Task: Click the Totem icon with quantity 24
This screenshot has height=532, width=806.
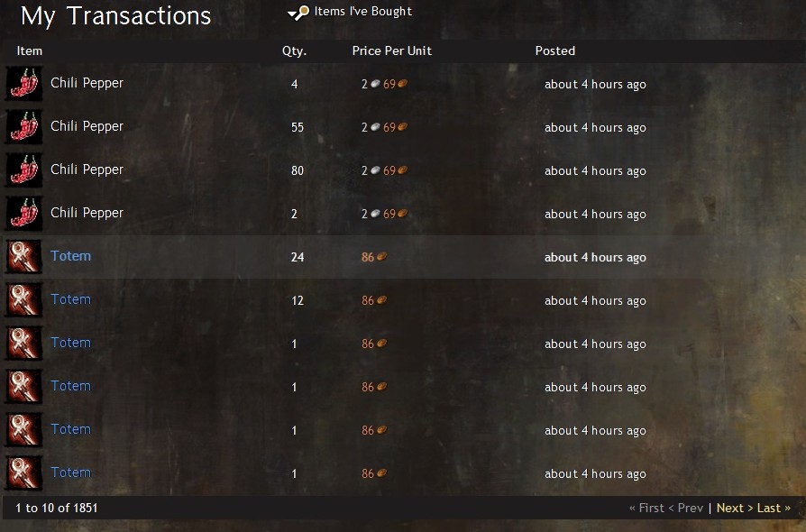Action: pos(23,256)
